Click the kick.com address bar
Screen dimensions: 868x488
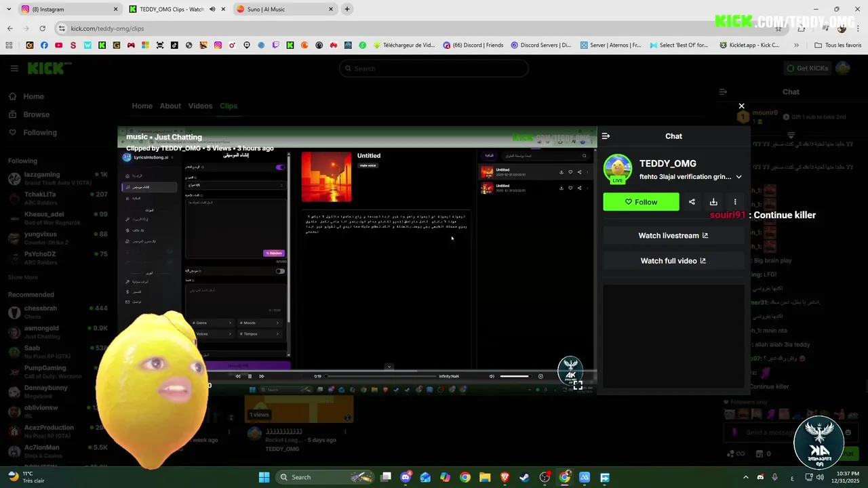click(407, 28)
